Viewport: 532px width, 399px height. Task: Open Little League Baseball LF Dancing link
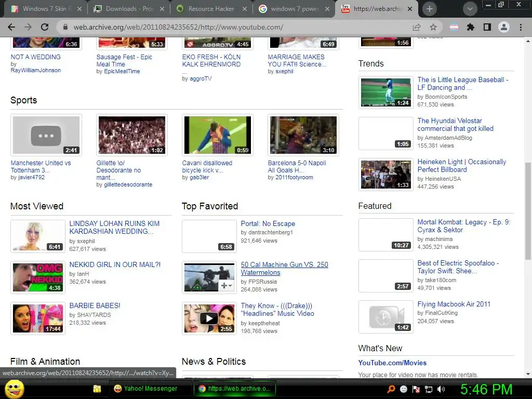point(463,84)
